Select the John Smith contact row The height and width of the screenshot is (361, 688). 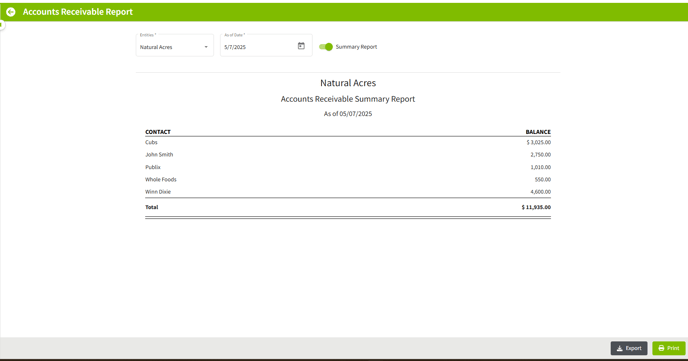tap(348, 154)
